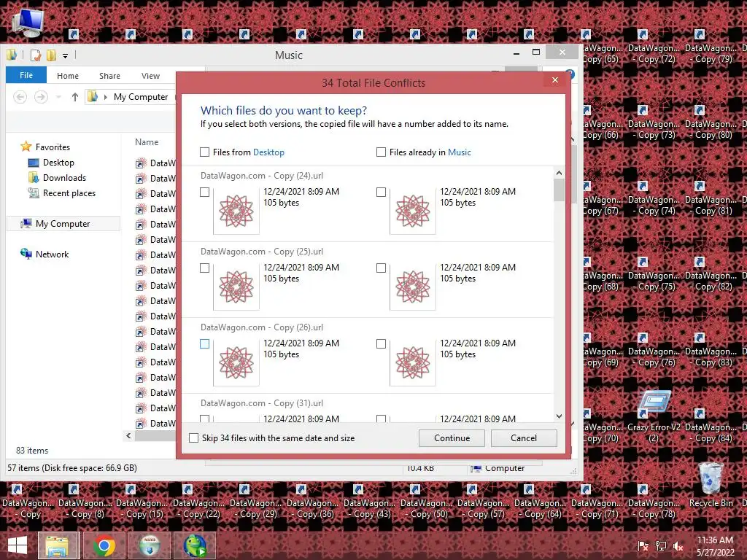Select DataWagon Copy (79) desktop shortcut
The height and width of the screenshot is (560, 747).
(711, 47)
